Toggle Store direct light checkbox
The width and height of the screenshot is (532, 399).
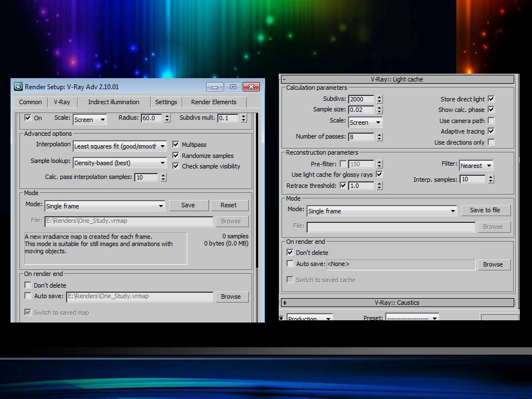click(491, 99)
